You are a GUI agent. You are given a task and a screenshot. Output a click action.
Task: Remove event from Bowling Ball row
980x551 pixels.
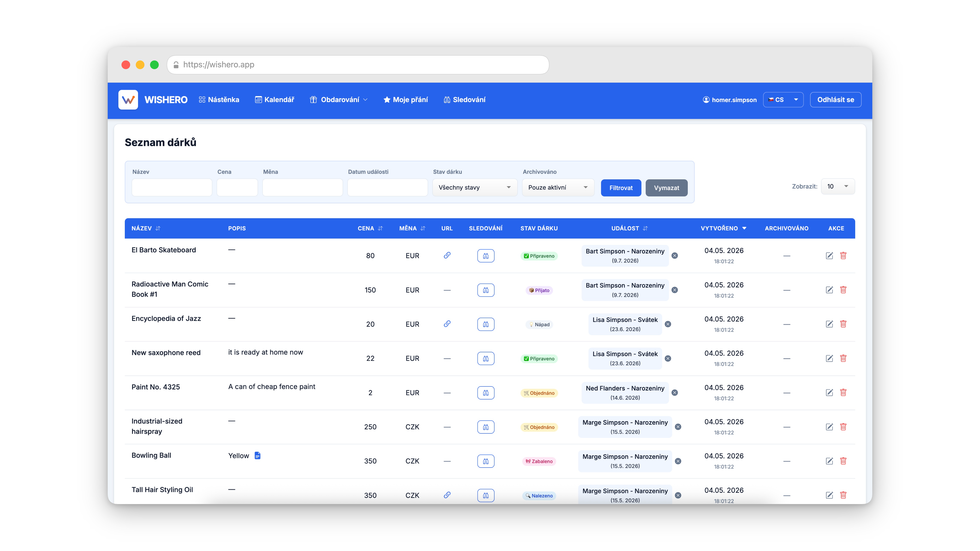[x=678, y=461]
